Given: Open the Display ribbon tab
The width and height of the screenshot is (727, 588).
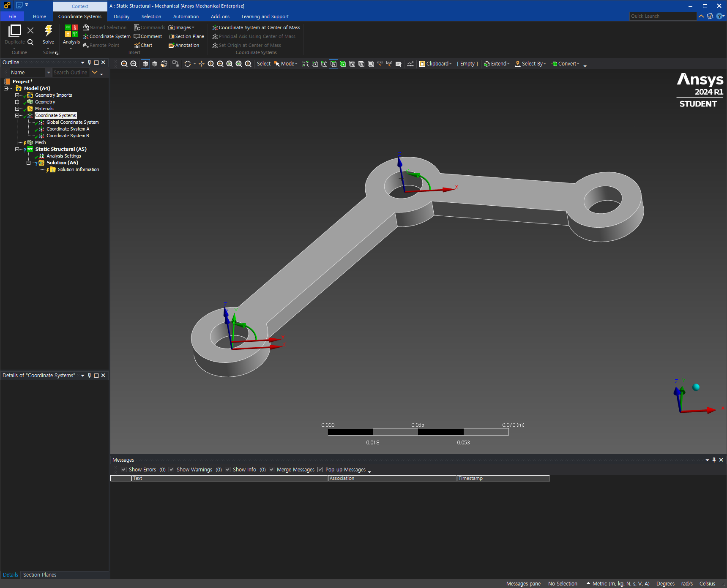Looking at the screenshot, I should pyautogui.click(x=121, y=16).
